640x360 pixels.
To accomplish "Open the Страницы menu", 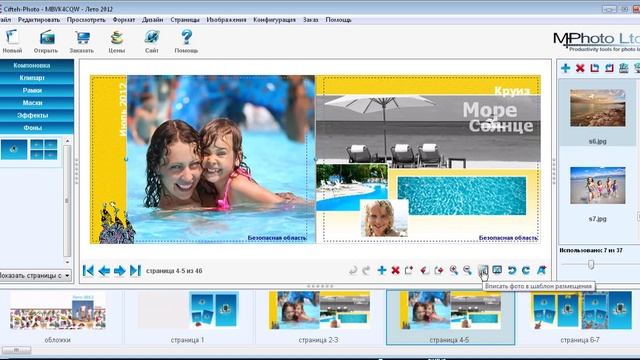I will tap(185, 20).
